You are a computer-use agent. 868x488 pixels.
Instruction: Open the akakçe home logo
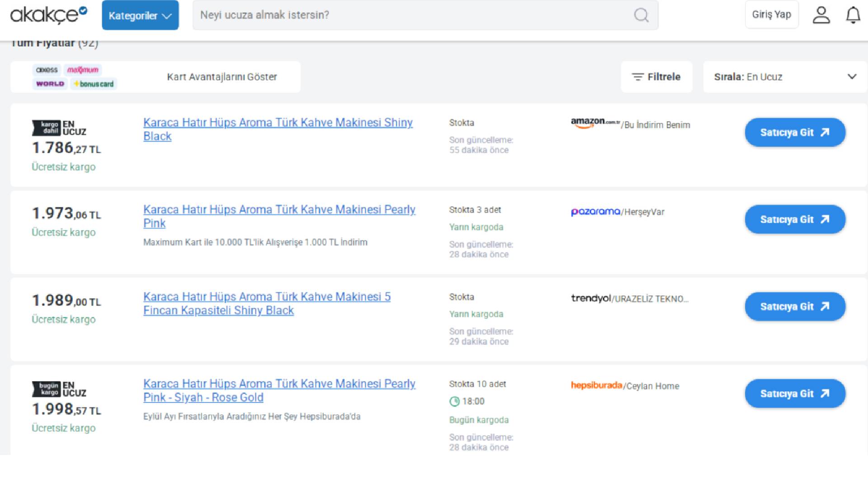[49, 15]
